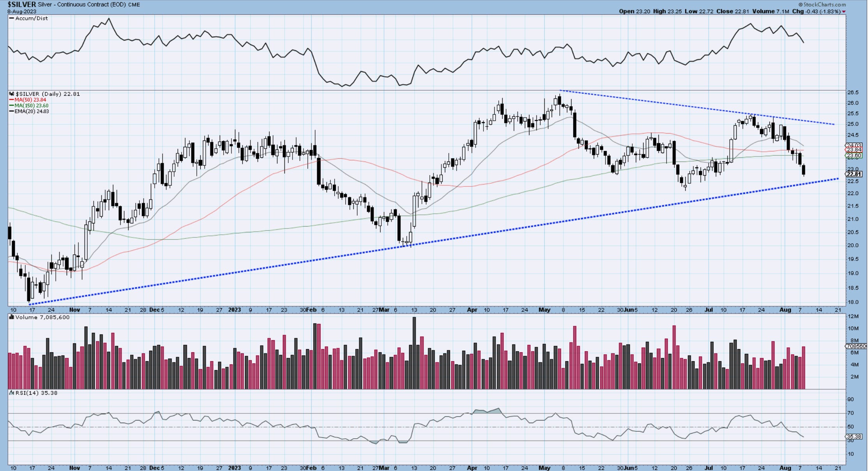The height and width of the screenshot is (471, 868).
Task: Click the green MA(150) legend marker
Action: click(12, 105)
